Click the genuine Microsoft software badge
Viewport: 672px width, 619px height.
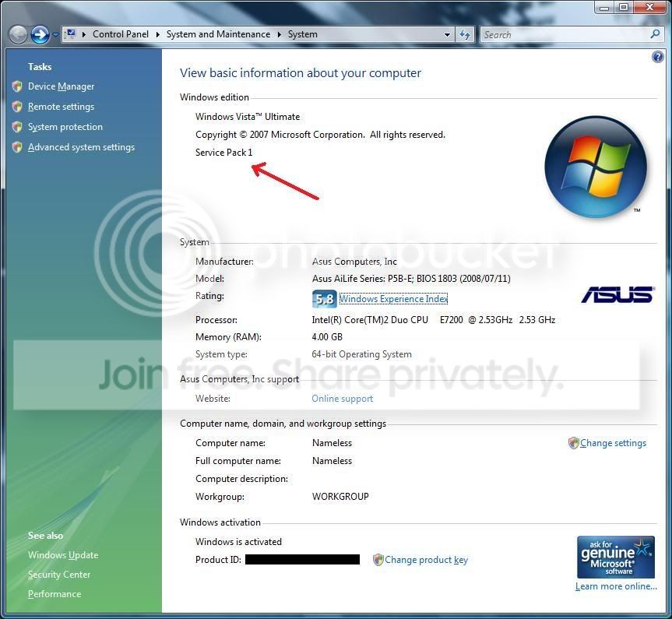(615, 557)
